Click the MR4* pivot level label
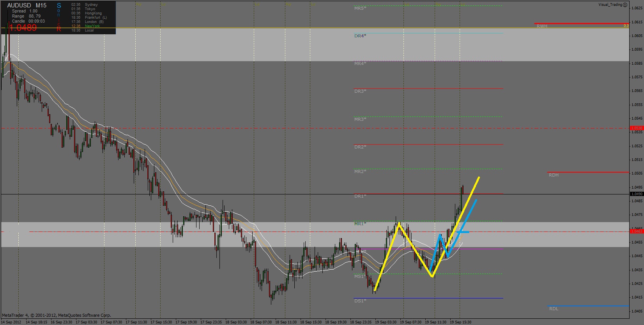 click(x=360, y=64)
